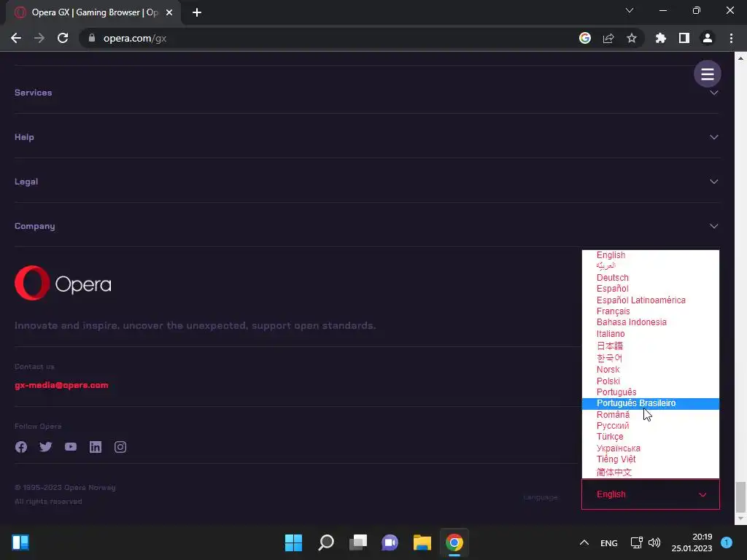This screenshot has width=747, height=560.
Task: Choose Norsk language
Action: coord(650,370)
